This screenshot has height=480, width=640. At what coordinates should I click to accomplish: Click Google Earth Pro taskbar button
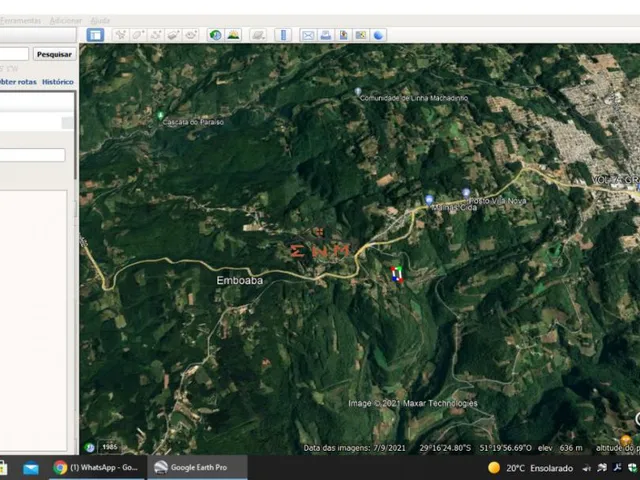pos(196,467)
